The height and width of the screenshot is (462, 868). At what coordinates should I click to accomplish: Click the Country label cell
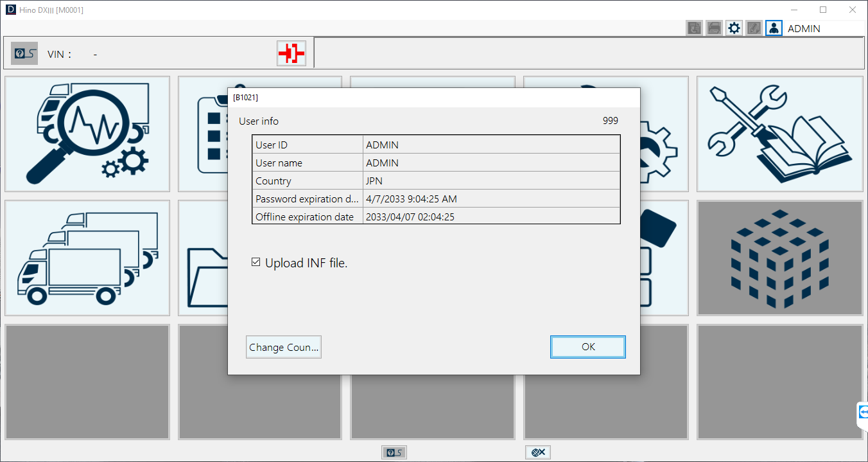(x=308, y=181)
